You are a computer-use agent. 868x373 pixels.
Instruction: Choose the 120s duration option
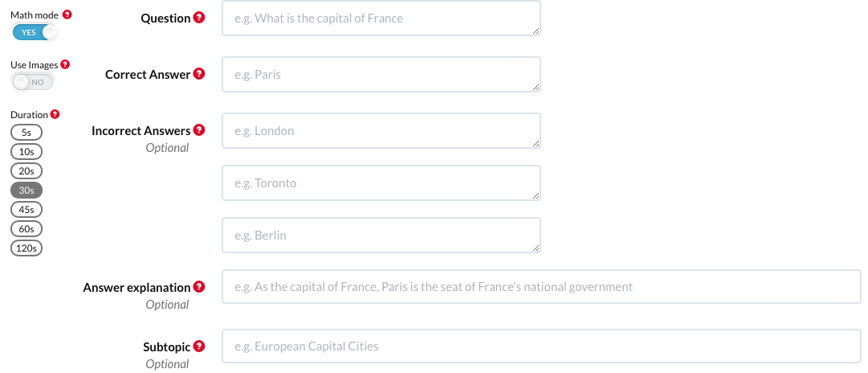coord(26,248)
